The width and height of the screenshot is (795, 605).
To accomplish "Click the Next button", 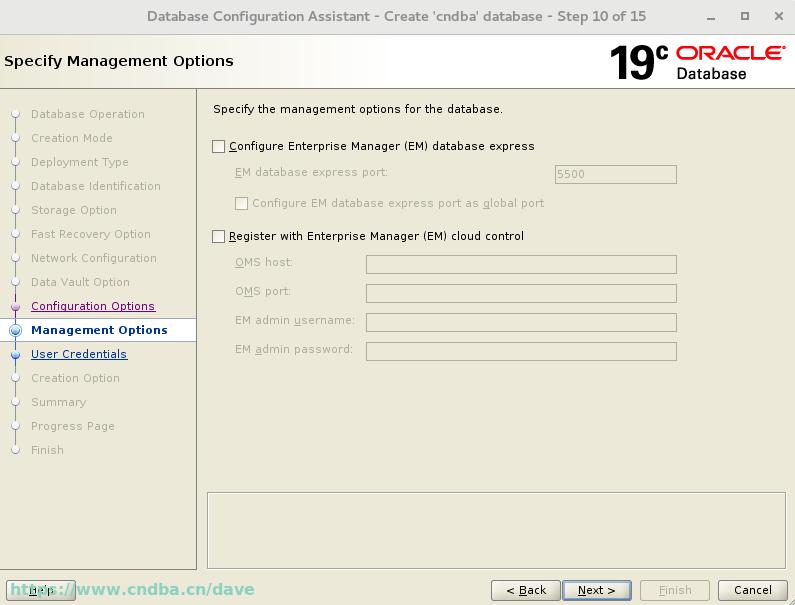I will 597,590.
